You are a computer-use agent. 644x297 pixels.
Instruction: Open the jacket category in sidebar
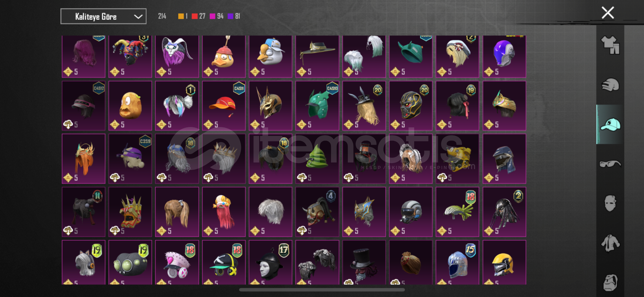[610, 243]
